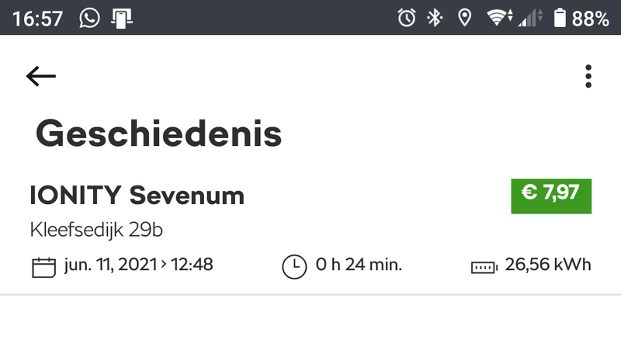The image size is (621, 364).
Task: Tap the location pin status icon
Action: click(x=464, y=18)
